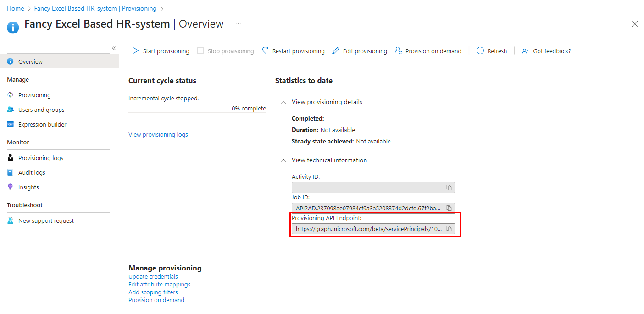Open Users and groups in sidebar
Viewport: 644px width, 314px height.
tap(41, 110)
